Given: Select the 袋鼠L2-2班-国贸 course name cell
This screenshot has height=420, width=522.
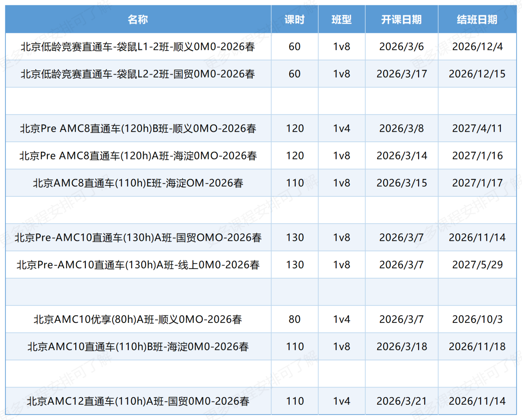Looking at the screenshot, I should pos(138,74).
